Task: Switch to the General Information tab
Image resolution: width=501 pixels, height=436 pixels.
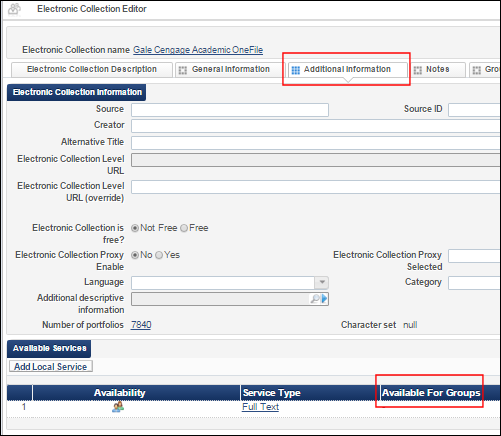Action: 230,69
